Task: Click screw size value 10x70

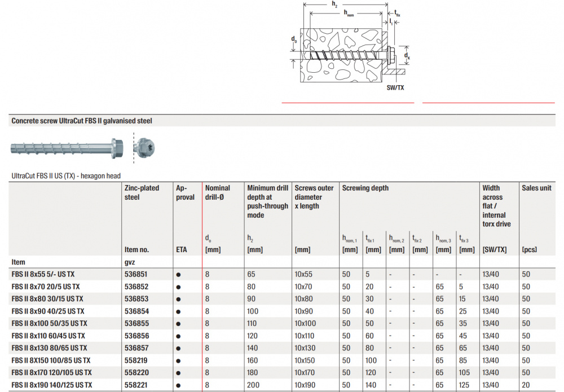Action: click(303, 287)
